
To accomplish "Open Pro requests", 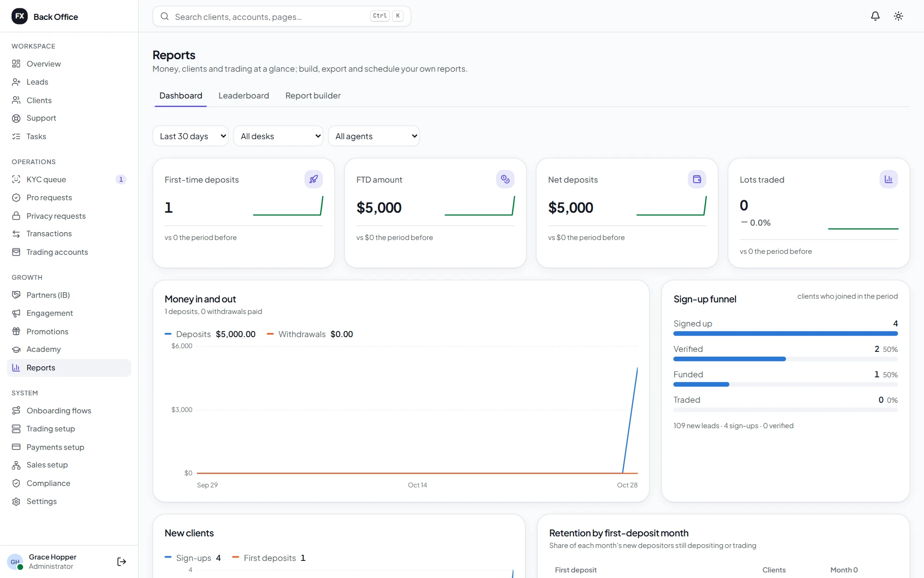I will pyautogui.click(x=69, y=197).
